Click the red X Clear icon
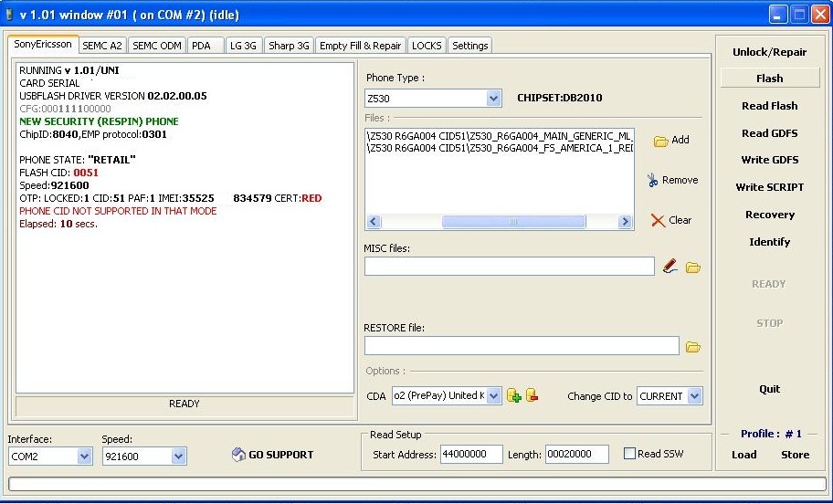833x504 pixels. [658, 220]
